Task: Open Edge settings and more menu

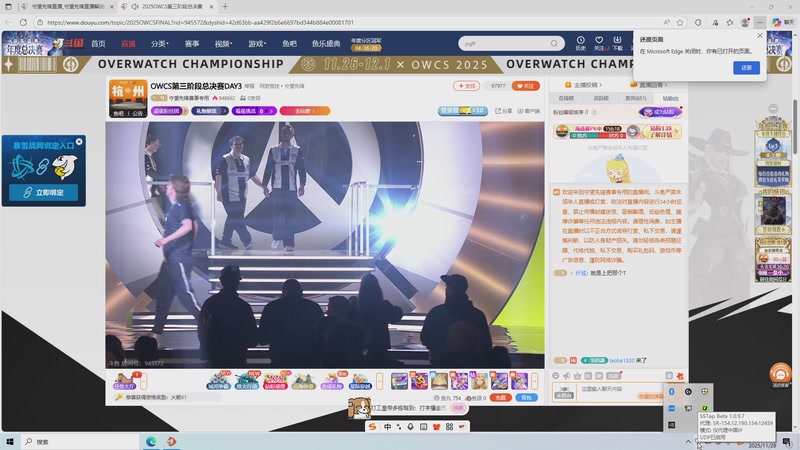Action: 760,22
